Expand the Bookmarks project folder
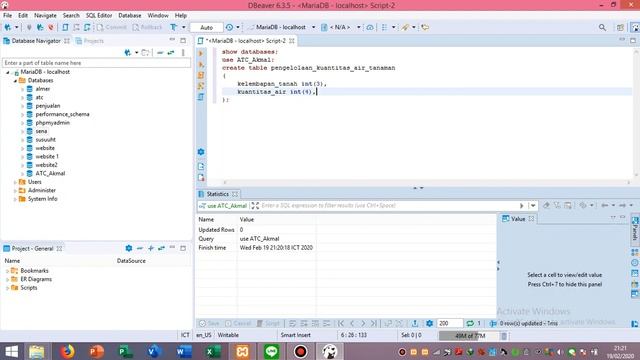Screen dimensions: 640x360 pos(7,271)
